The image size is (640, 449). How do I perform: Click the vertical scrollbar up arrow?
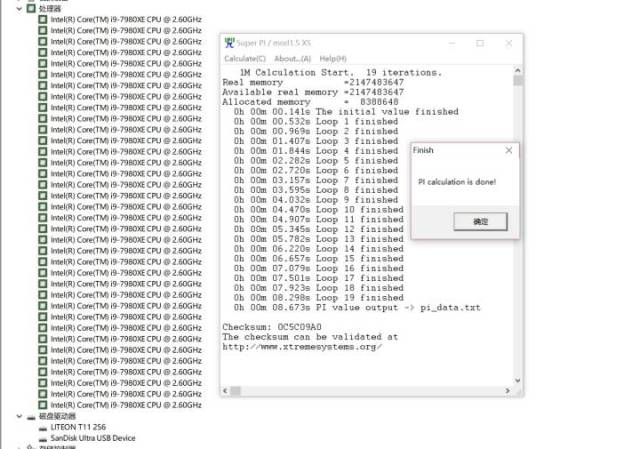[x=518, y=70]
